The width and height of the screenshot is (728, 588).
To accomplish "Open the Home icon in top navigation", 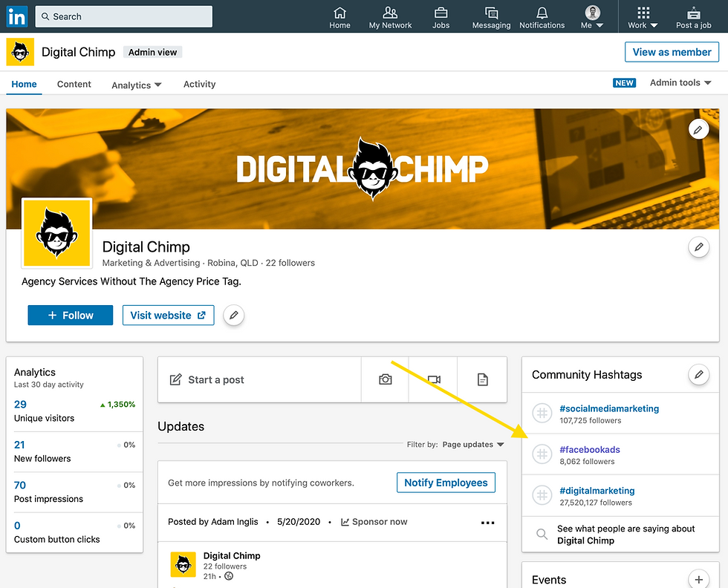I will pos(340,18).
